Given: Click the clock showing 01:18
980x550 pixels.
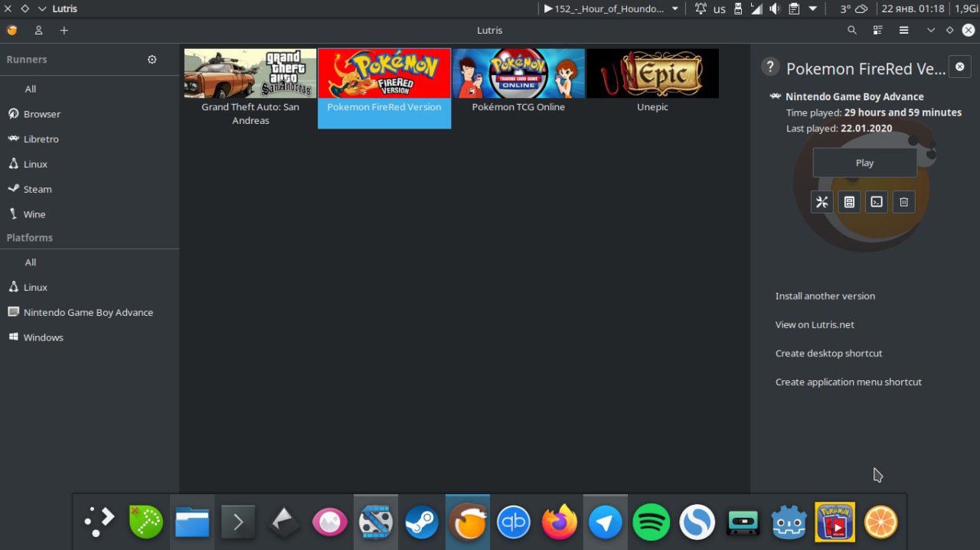Looking at the screenshot, I should pos(913,9).
